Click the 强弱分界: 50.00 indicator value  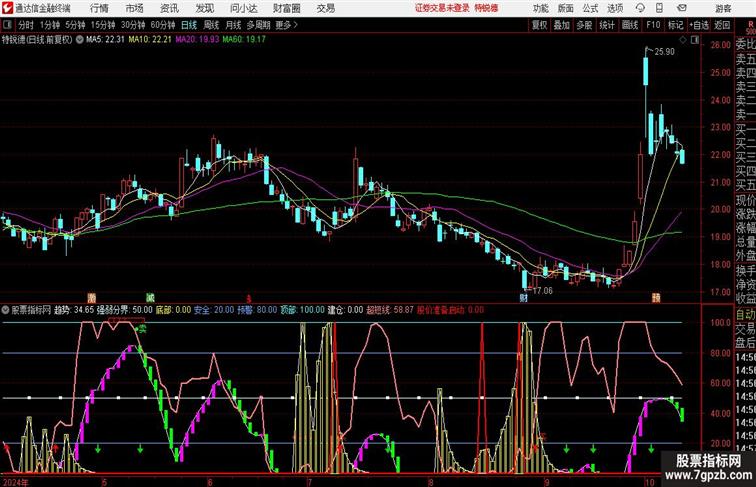[125, 310]
